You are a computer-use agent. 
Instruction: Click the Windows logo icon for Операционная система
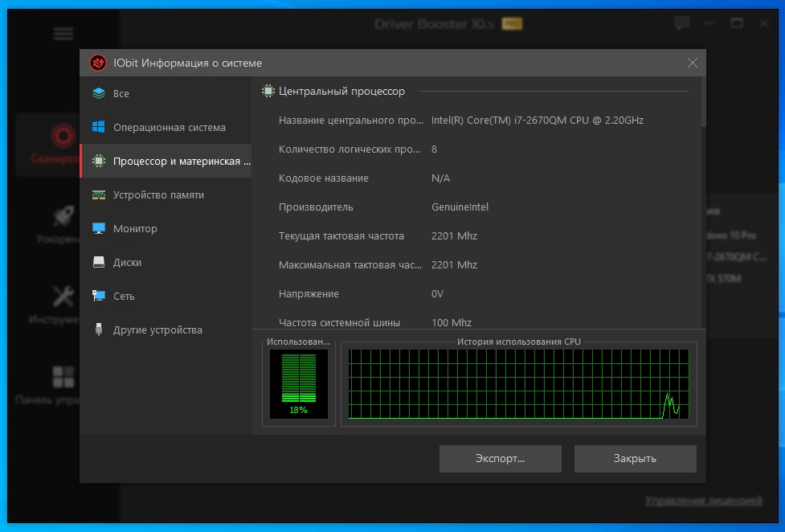point(99,127)
